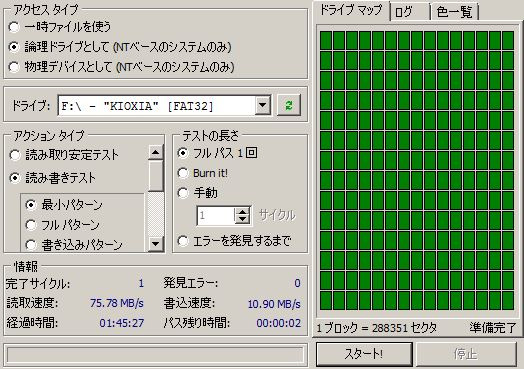Click the サイクル number input field
This screenshot has height=369, width=524.
point(216,216)
